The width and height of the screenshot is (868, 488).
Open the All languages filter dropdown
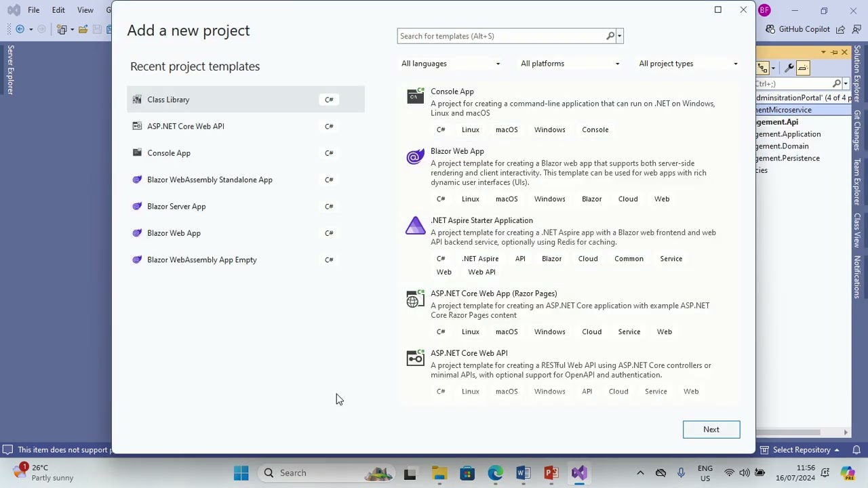click(x=451, y=64)
